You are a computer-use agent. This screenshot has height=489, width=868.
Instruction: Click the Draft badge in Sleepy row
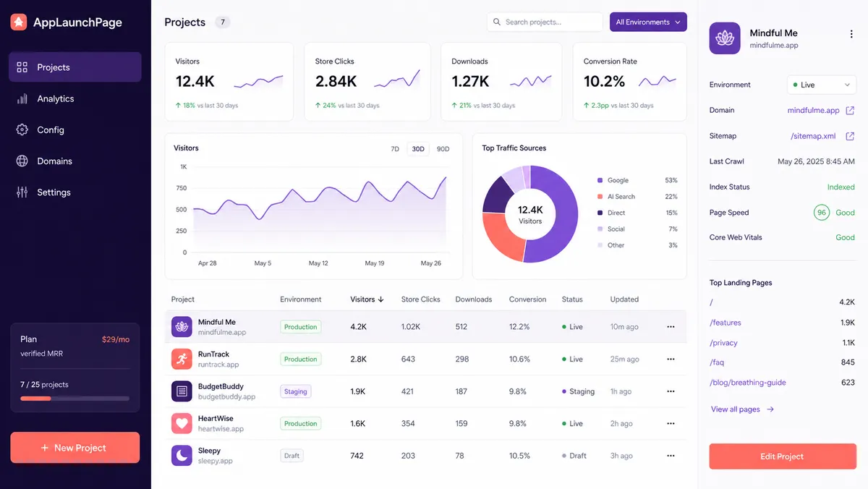click(292, 456)
